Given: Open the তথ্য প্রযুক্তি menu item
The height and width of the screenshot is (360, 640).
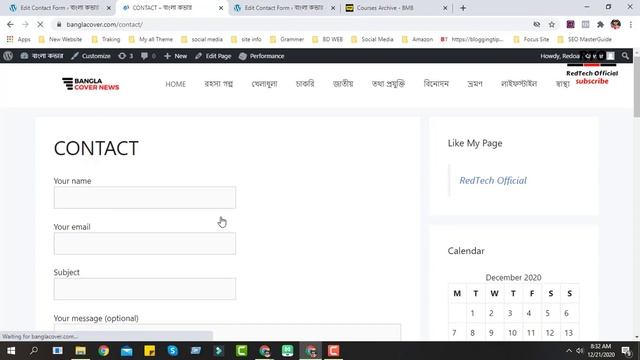Looking at the screenshot, I should click(x=388, y=84).
